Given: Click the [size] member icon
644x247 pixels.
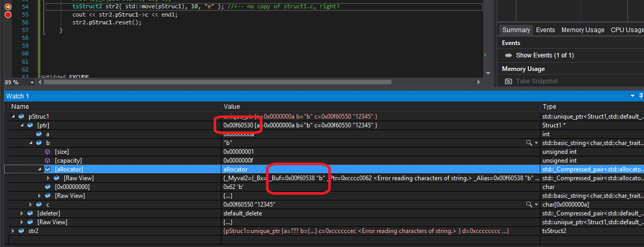Looking at the screenshot, I should [x=48, y=152].
